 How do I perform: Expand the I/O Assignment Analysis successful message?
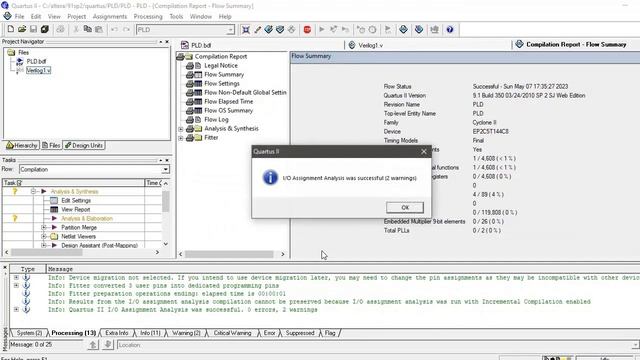tap(16, 310)
